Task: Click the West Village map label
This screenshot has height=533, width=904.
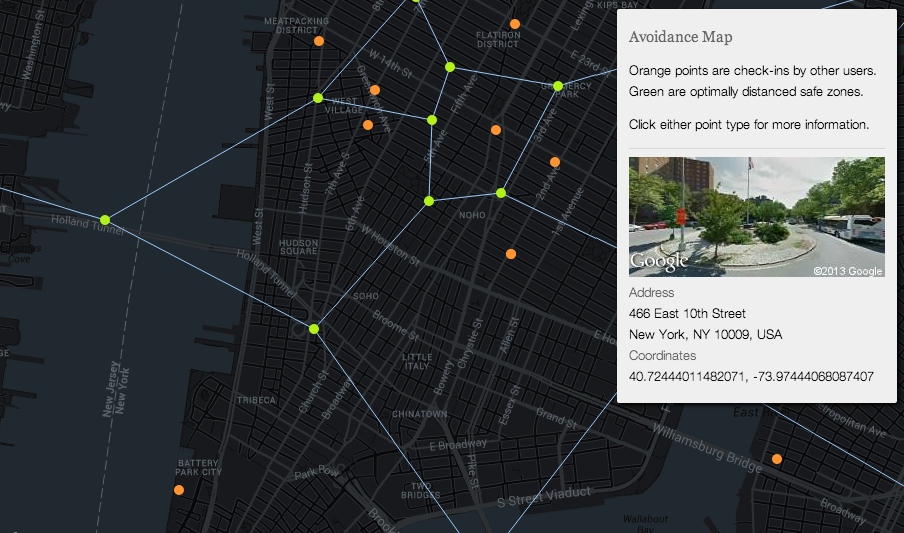Action: [x=344, y=106]
